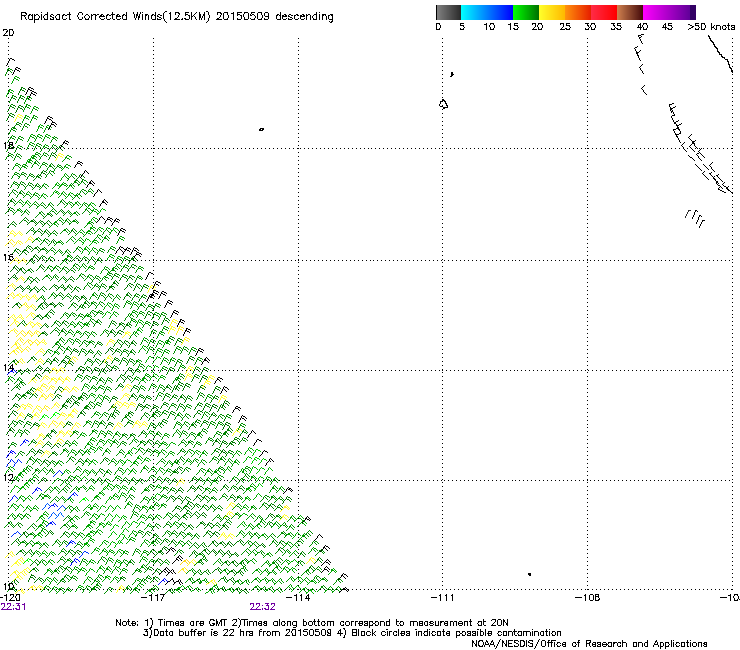Screen dimensions: 740x650
Task: Click the 'Note: 1) Times are GMT' line
Action: click(x=311, y=623)
